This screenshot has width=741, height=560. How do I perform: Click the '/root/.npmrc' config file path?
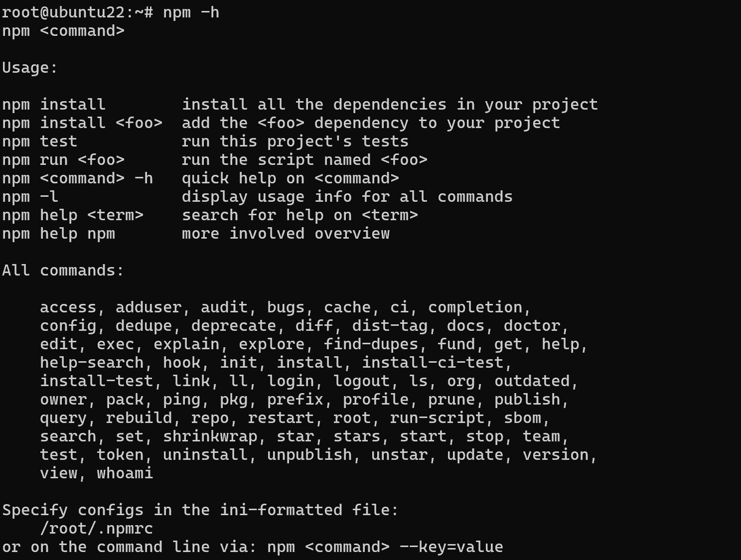click(97, 529)
